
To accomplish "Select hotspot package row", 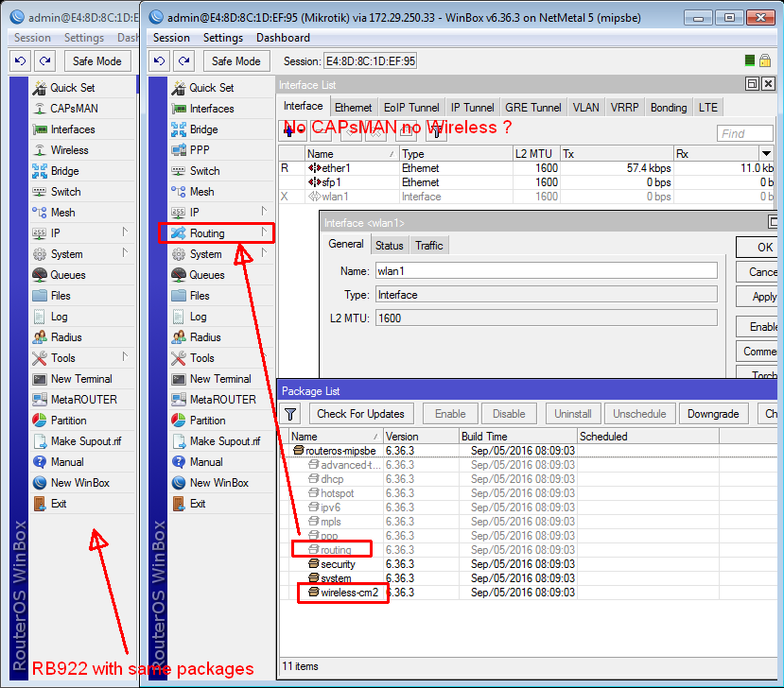I will tap(530, 493).
